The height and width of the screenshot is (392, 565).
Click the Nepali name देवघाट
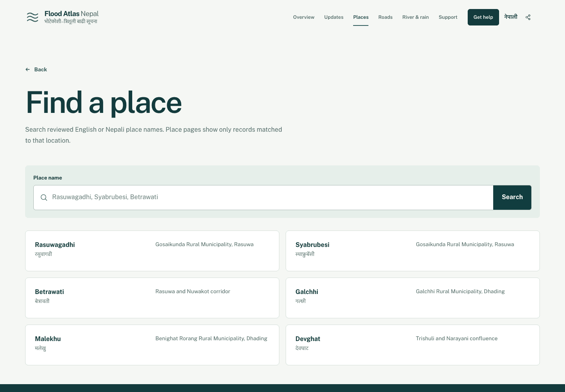click(302, 348)
